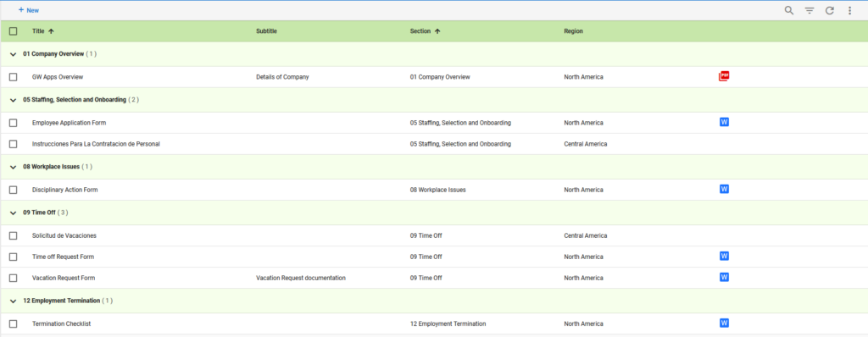Tick the select-all checkbox in header
The image size is (868, 337).
click(14, 31)
